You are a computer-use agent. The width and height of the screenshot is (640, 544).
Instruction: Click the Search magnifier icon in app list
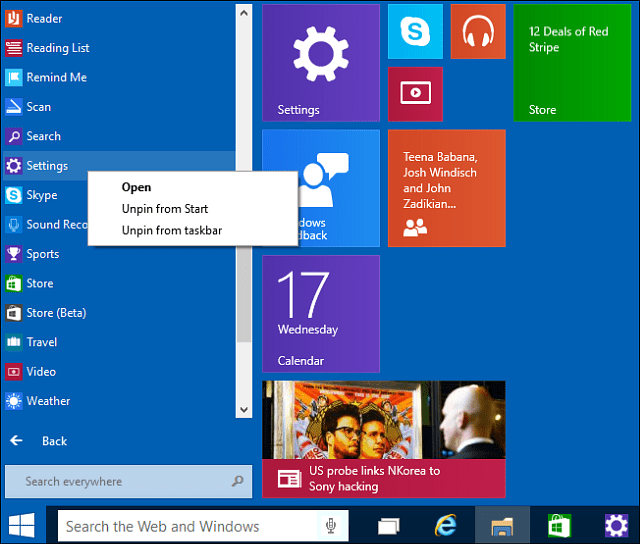point(13,136)
